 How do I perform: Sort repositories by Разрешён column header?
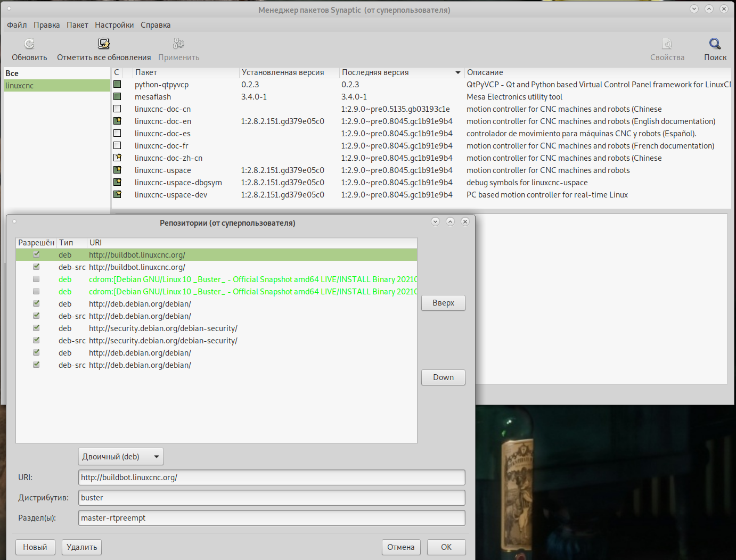coord(36,243)
